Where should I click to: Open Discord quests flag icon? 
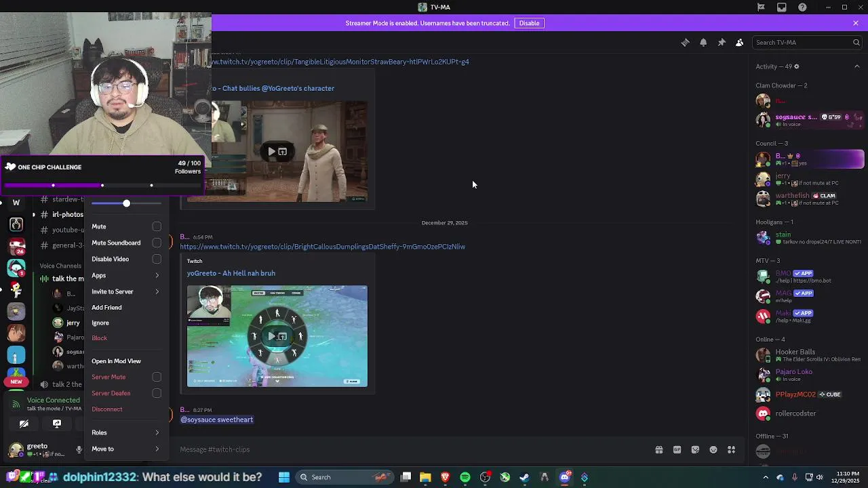point(761,7)
